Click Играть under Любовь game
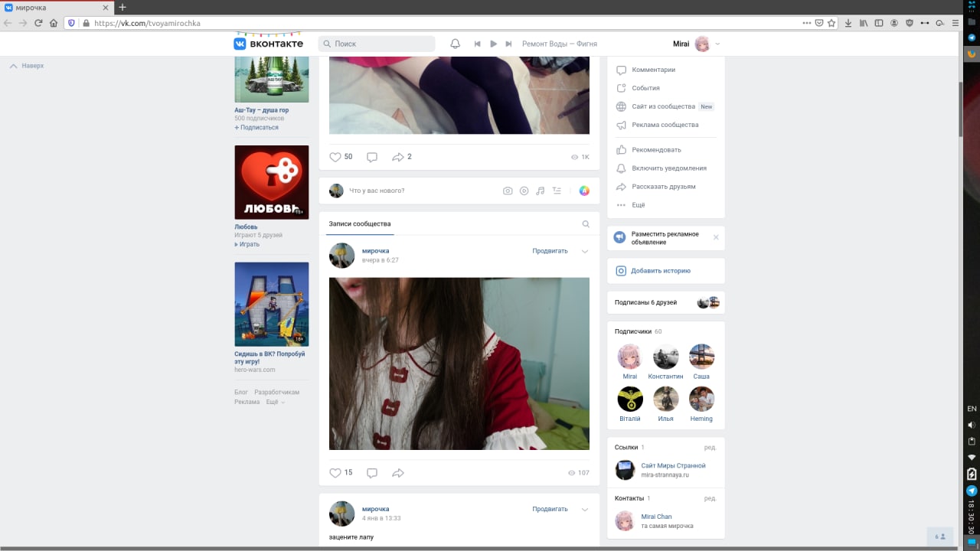This screenshot has height=551, width=980. coord(247,244)
